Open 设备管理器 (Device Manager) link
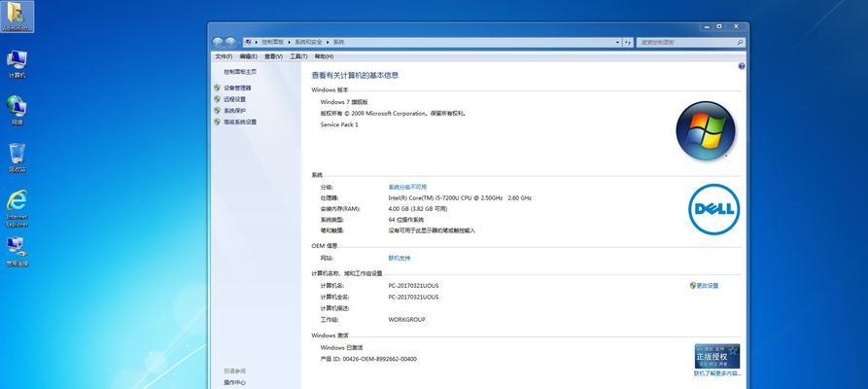This screenshot has width=868, height=389. pos(237,88)
